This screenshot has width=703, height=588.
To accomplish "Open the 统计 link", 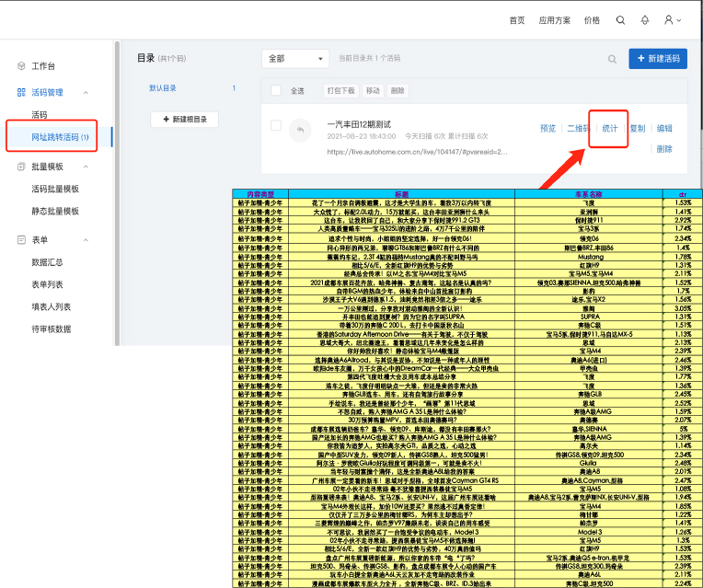I will [610, 129].
